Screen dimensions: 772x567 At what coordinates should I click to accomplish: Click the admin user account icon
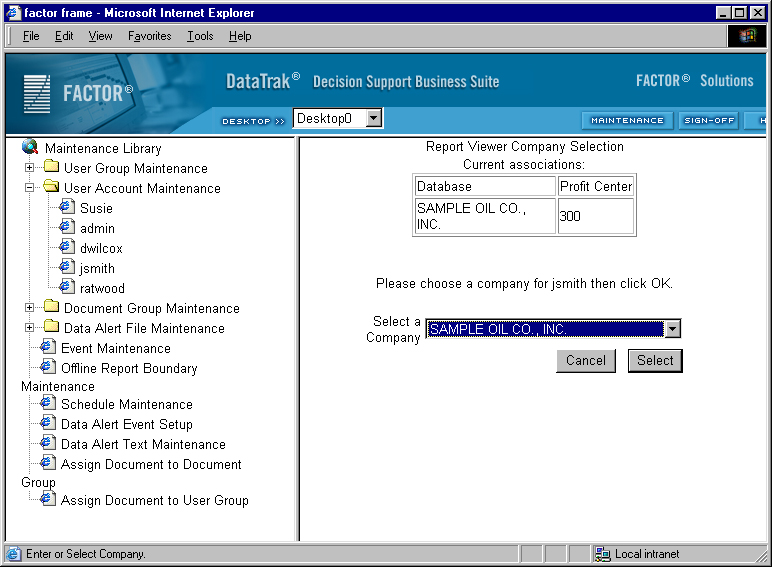(x=67, y=227)
